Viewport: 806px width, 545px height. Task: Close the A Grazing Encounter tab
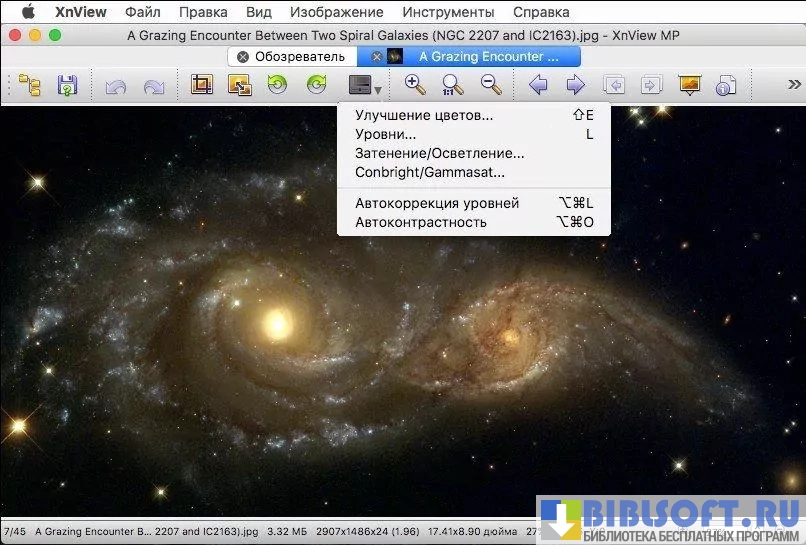coord(375,57)
